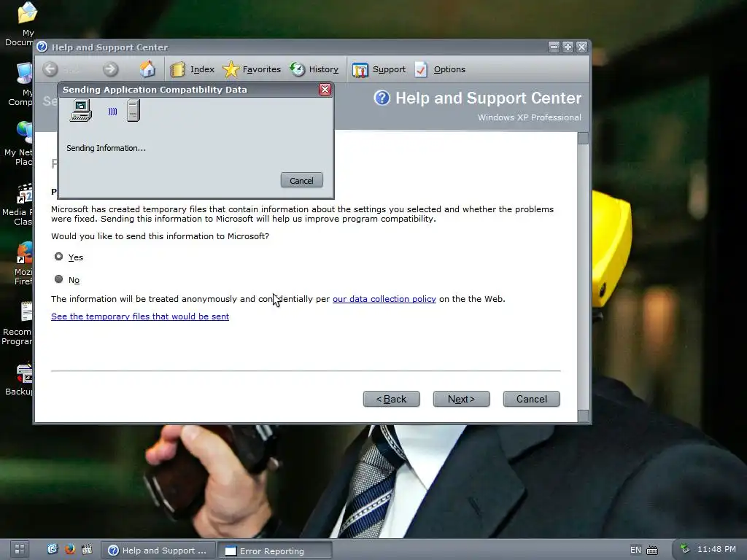The width and height of the screenshot is (747, 560).
Task: Open the Start menu button
Action: click(x=20, y=549)
